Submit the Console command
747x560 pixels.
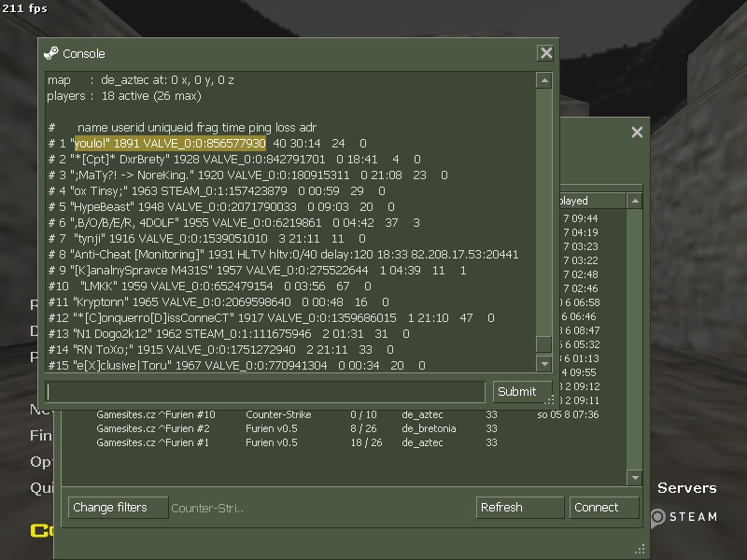click(x=522, y=391)
